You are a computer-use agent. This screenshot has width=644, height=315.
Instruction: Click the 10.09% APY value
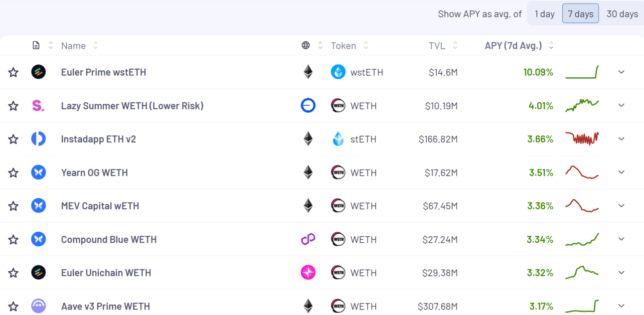click(538, 72)
